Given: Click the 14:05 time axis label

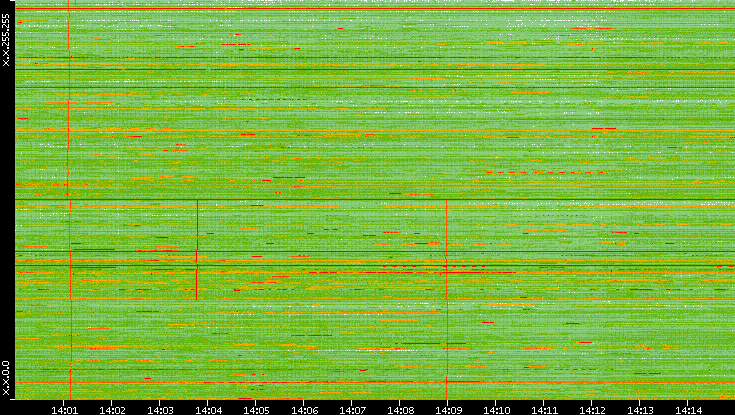Looking at the screenshot, I should click(x=256, y=410).
